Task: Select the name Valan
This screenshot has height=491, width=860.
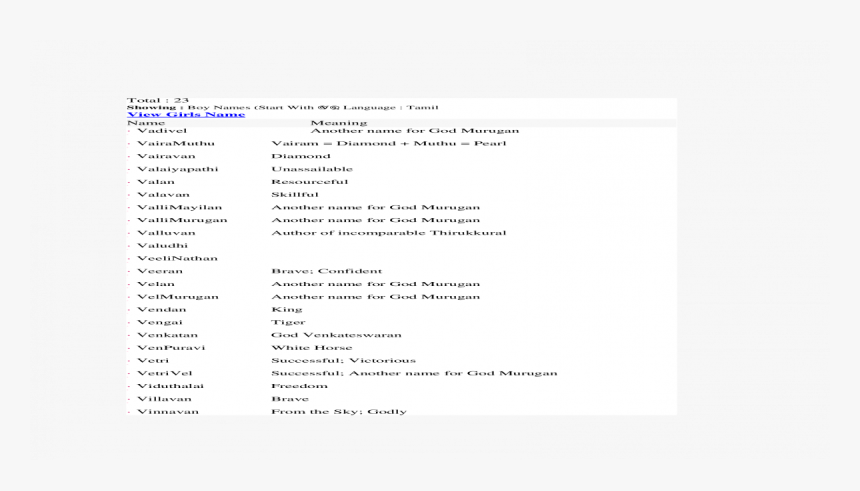Action: (156, 182)
